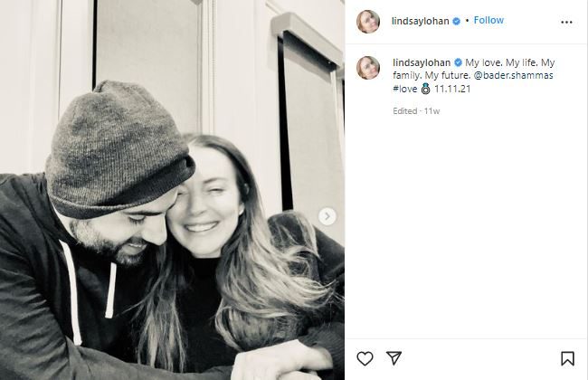588x380 pixels.
Task: Open the profile picture in post header
Action: (x=367, y=22)
